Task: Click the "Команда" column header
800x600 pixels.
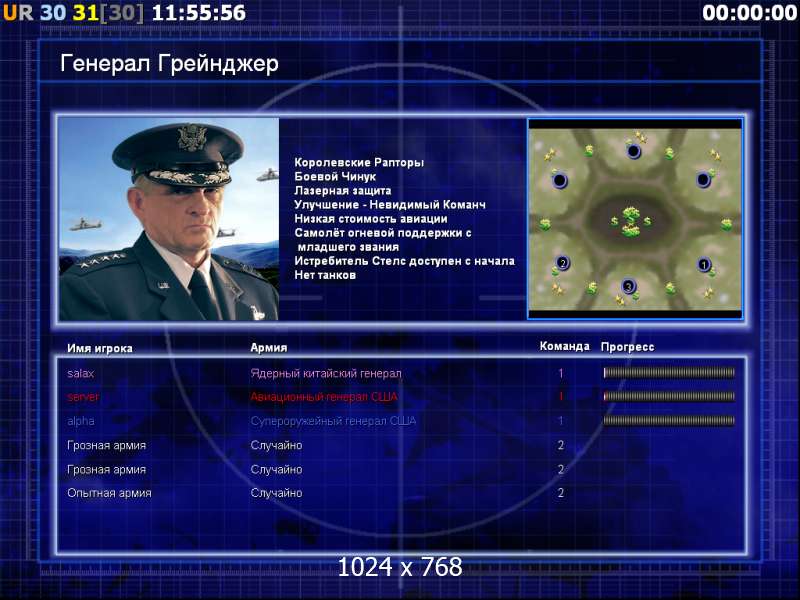Action: pyautogui.click(x=564, y=346)
